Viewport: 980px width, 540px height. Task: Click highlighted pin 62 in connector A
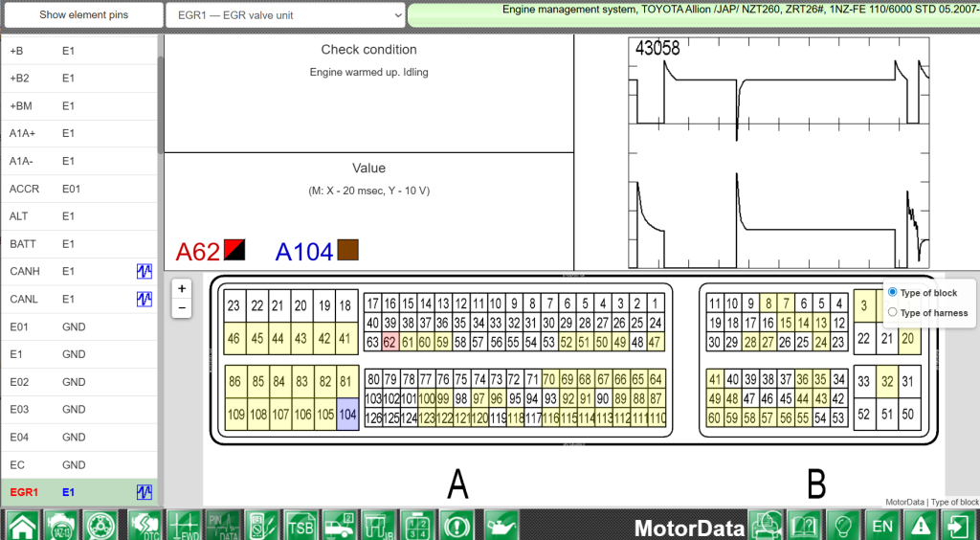pos(390,342)
